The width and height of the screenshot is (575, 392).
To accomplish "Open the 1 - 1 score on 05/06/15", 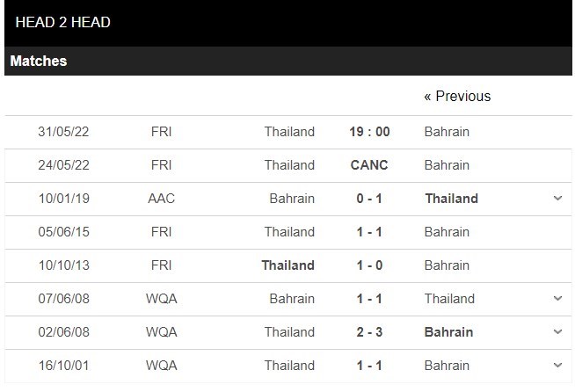I will [369, 232].
